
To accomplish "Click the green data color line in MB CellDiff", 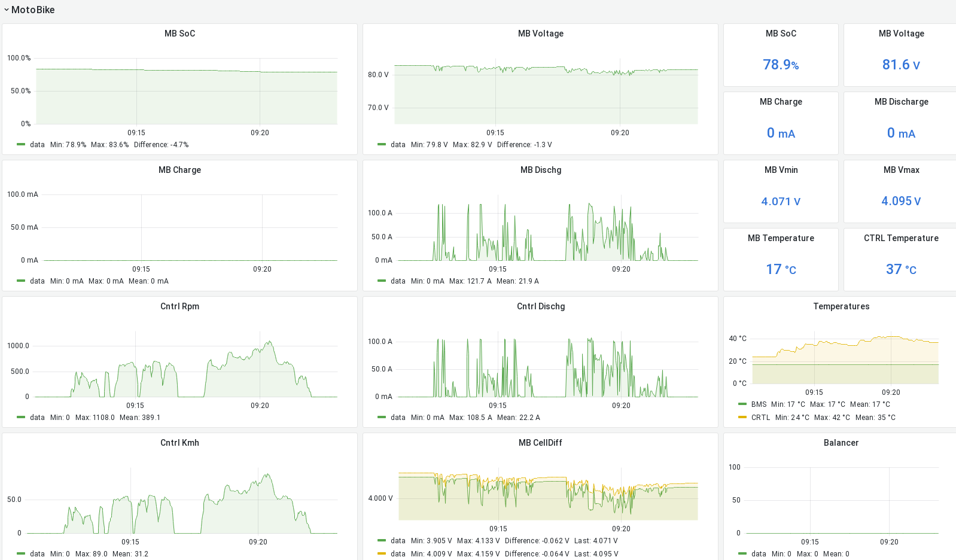I will pyautogui.click(x=382, y=541).
